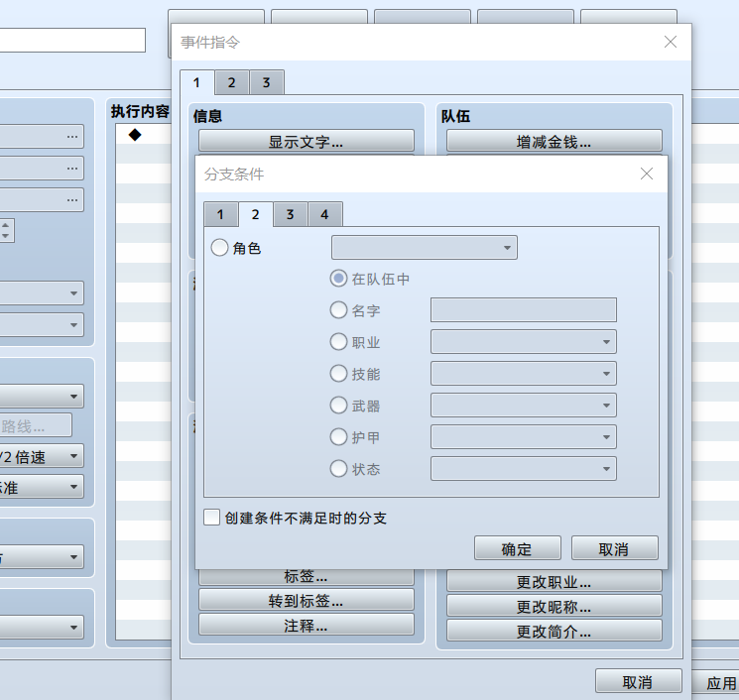
Task: Open the 职业 class dropdown
Action: pyautogui.click(x=523, y=342)
